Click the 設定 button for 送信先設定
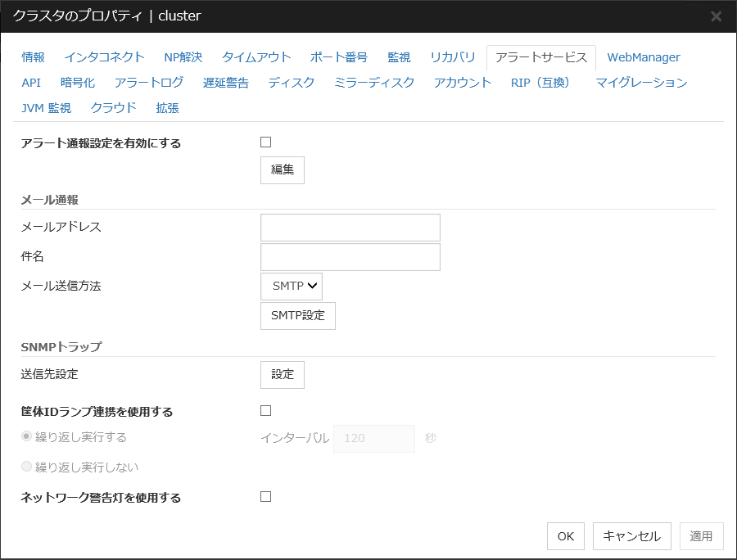Image resolution: width=737 pixels, height=560 pixels. (x=283, y=375)
